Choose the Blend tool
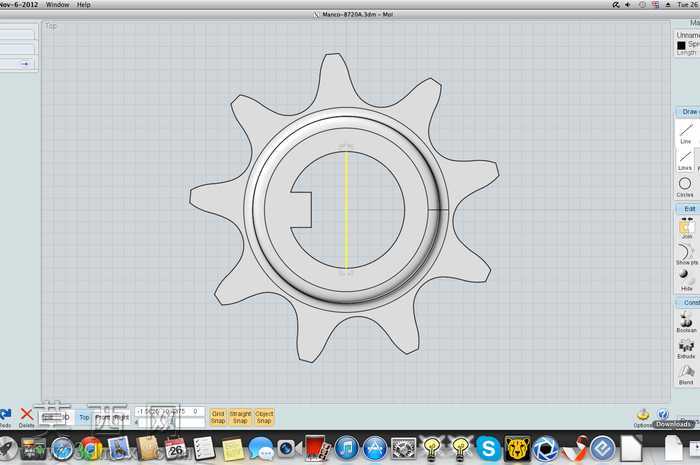 tap(686, 375)
